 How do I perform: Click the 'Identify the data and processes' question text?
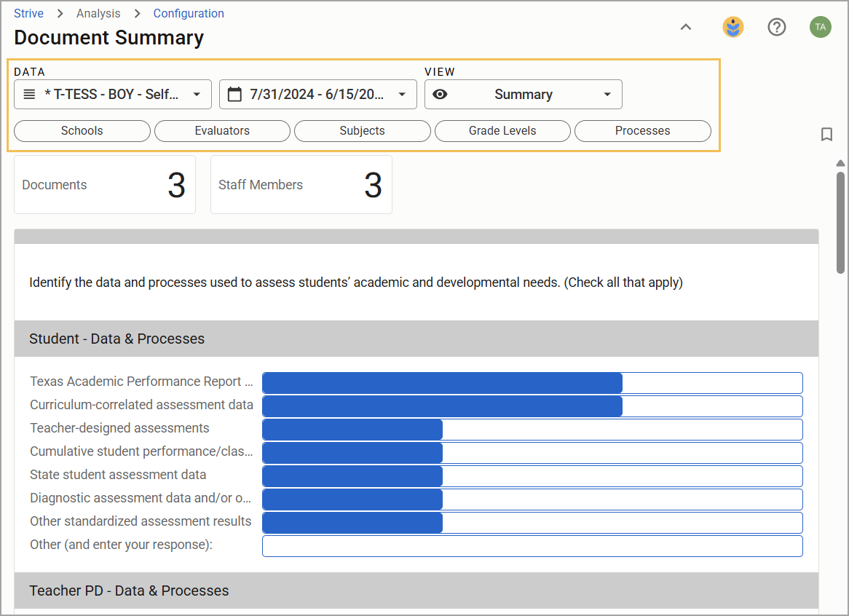click(x=356, y=283)
